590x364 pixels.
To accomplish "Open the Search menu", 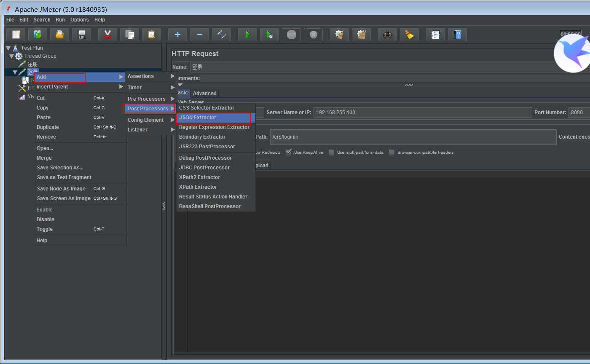I will [x=42, y=20].
